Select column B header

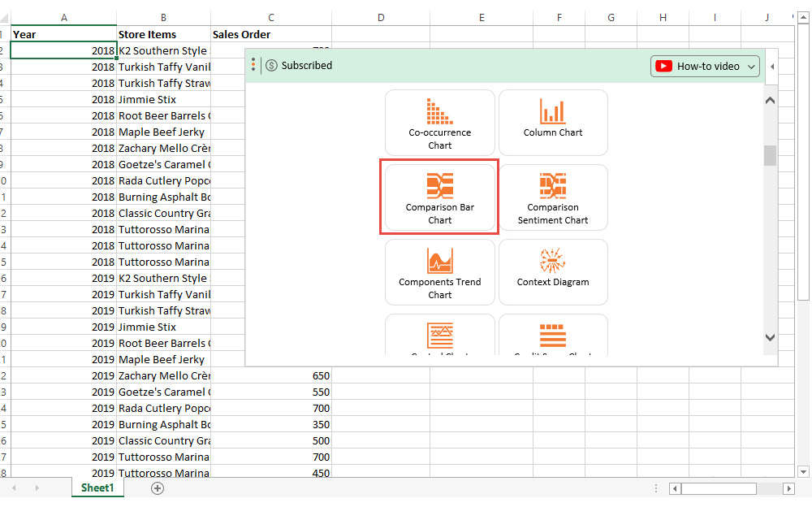pyautogui.click(x=164, y=18)
